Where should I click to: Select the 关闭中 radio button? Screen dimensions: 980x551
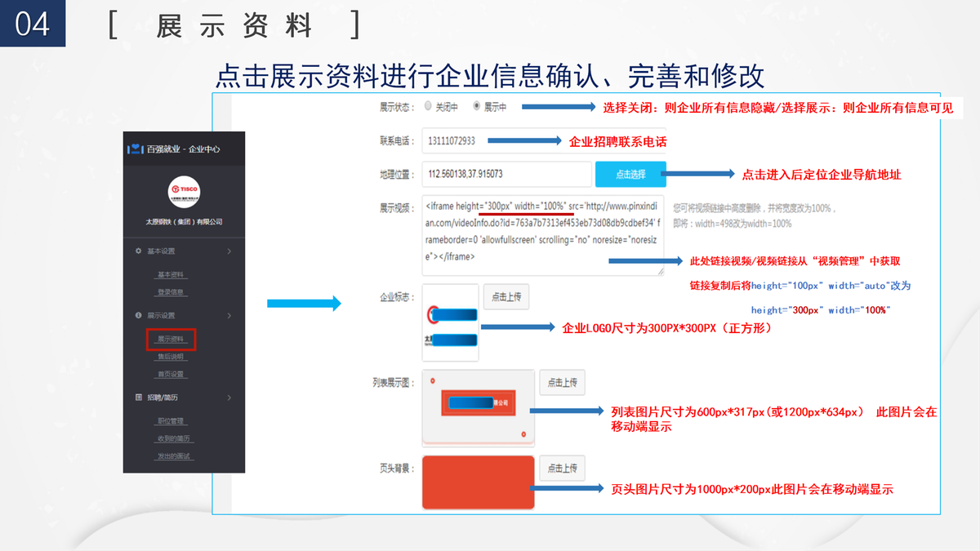click(x=428, y=106)
